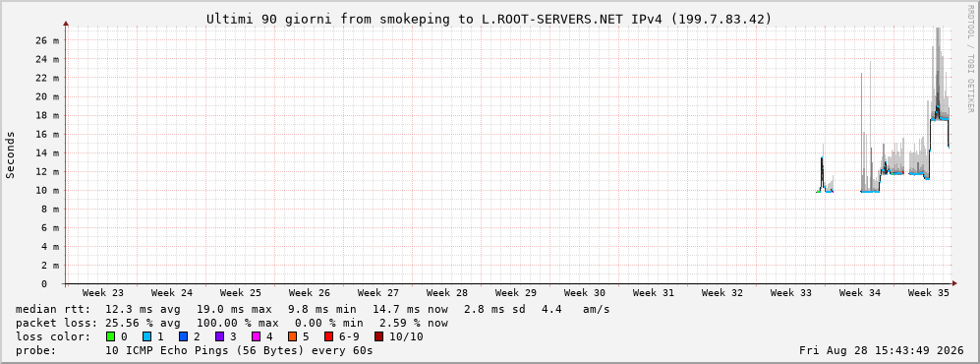Click the green loss color 0 swatch
980x364 pixels.
coord(111,337)
